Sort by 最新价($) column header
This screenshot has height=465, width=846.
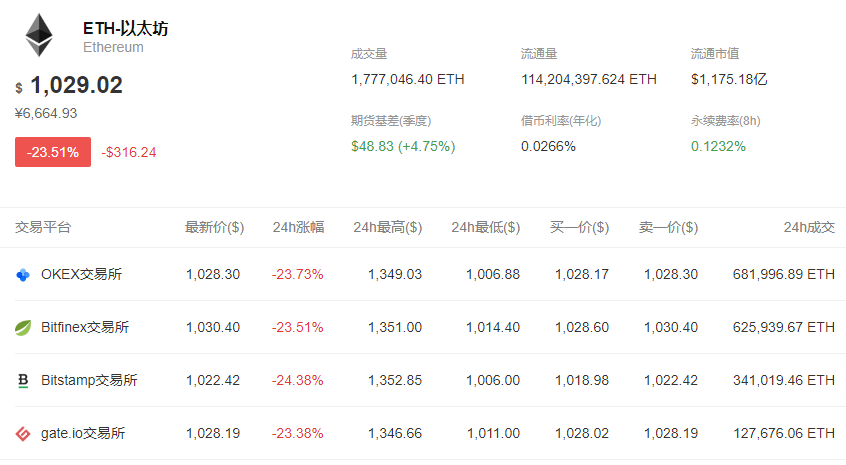tap(214, 227)
